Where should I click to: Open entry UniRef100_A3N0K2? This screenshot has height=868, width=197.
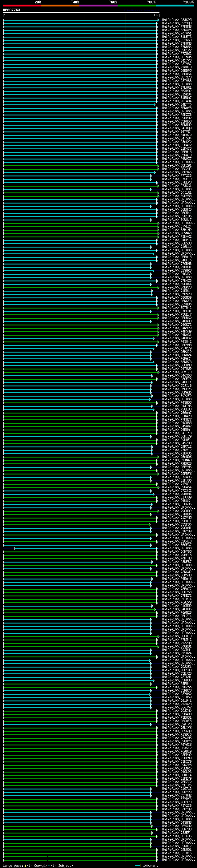pos(177,236)
